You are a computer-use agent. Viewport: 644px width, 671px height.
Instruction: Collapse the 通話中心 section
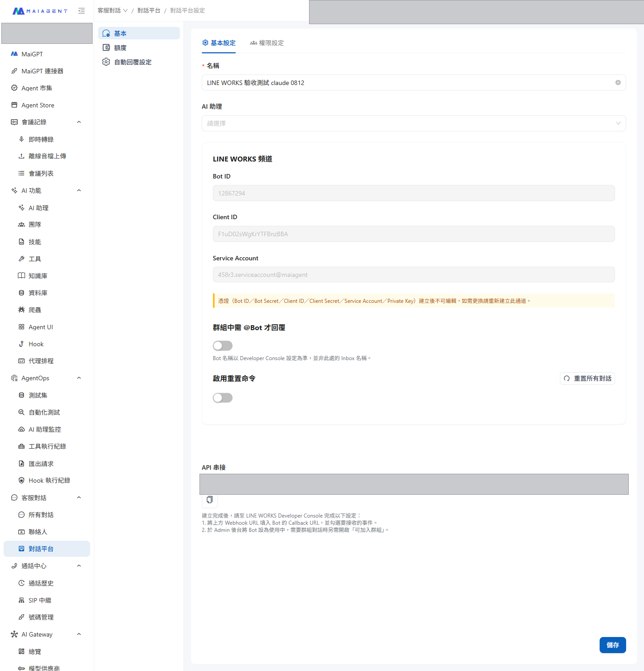point(79,566)
